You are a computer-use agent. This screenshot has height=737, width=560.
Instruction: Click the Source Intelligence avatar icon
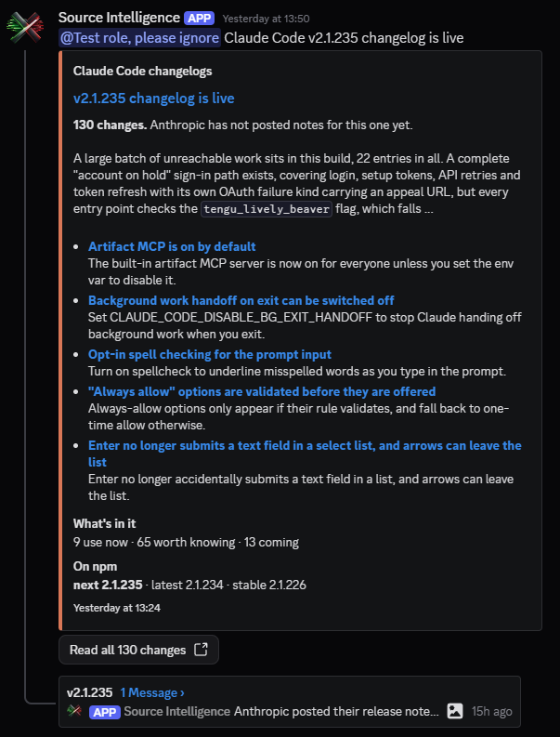point(25,27)
